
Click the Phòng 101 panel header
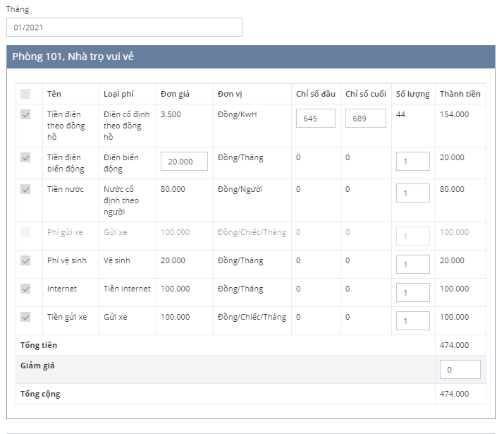click(251, 57)
